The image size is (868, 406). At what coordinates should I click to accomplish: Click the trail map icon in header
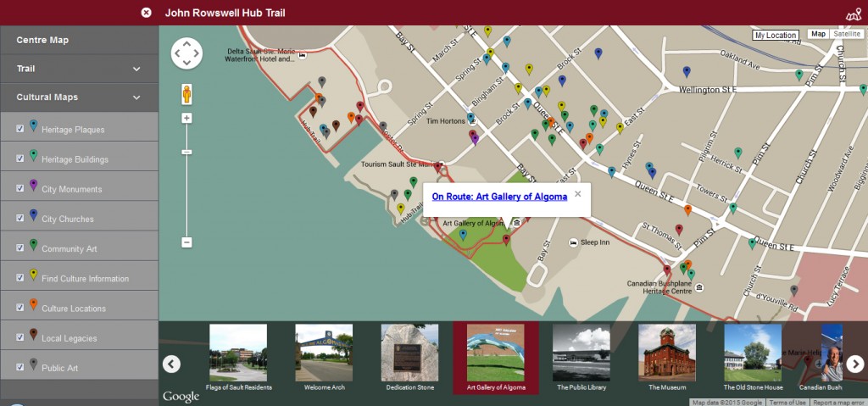(854, 14)
